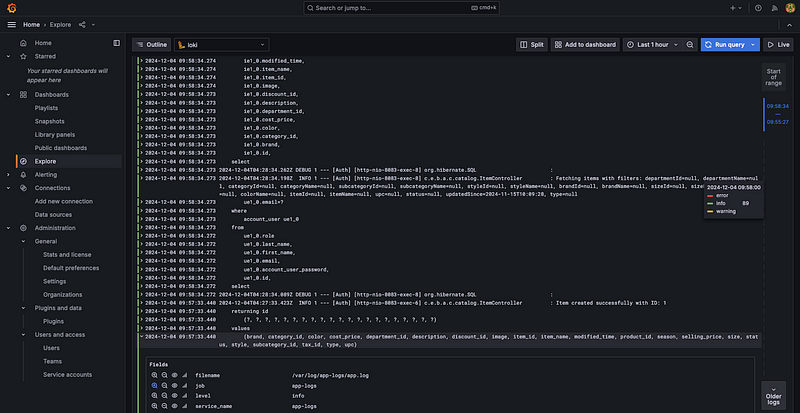Open the news feed RSS icon
This screenshot has width=800, height=413.
point(774,8)
